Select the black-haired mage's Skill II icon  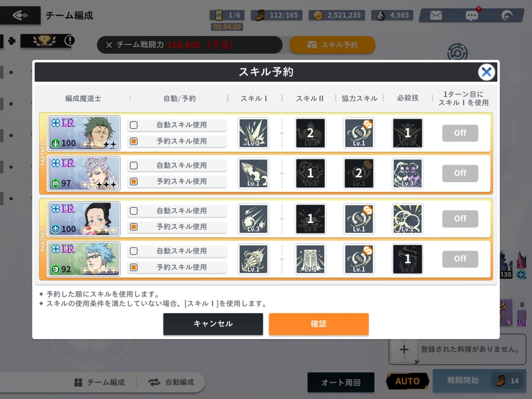[x=310, y=219]
